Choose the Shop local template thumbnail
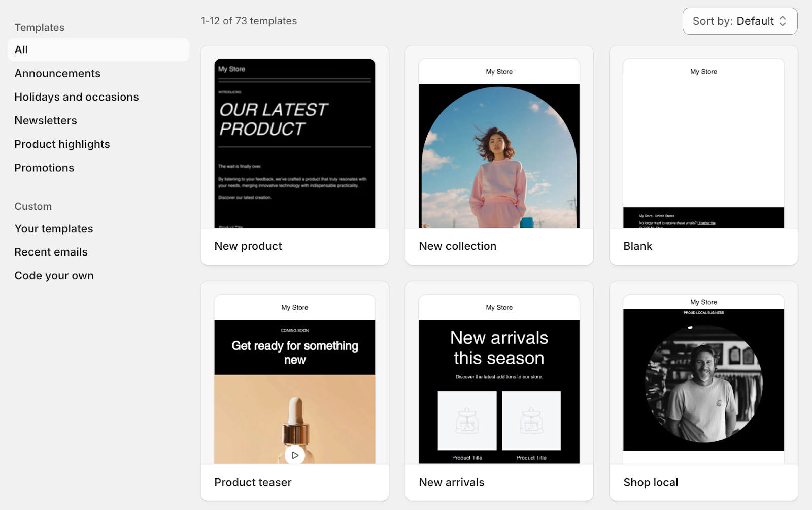Image resolution: width=812 pixels, height=510 pixels. tap(703, 379)
